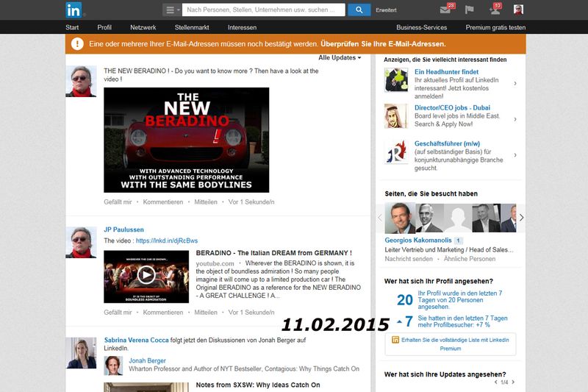Open the add connections icon

tap(495, 9)
